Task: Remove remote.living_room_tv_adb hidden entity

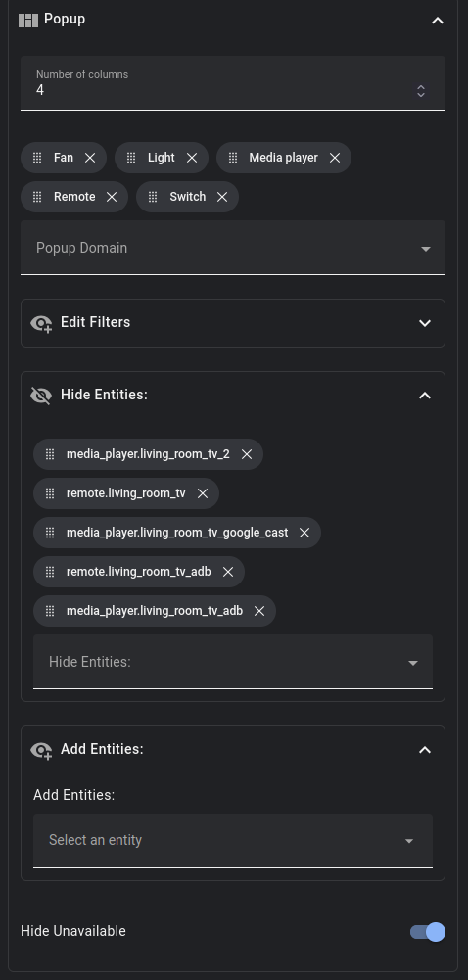Action: pyautogui.click(x=228, y=572)
